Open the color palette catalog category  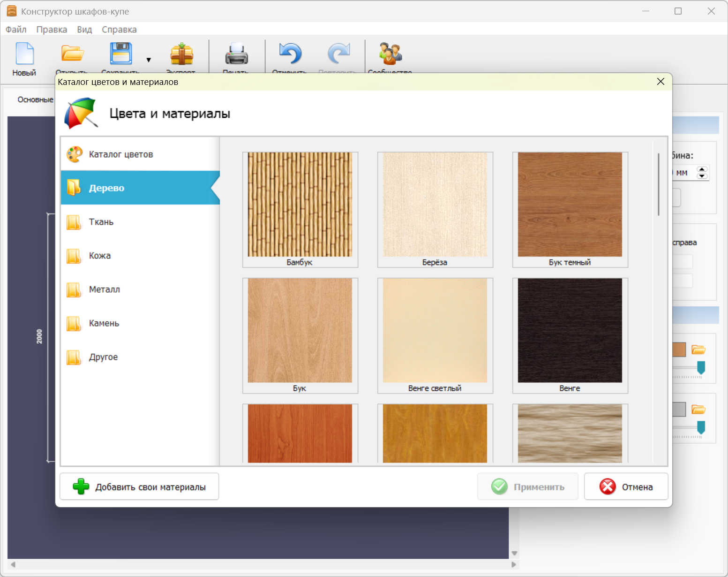pyautogui.click(x=121, y=154)
